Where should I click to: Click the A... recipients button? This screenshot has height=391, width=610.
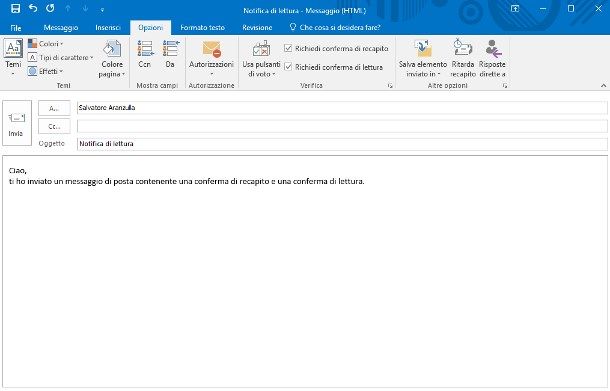[x=54, y=109]
